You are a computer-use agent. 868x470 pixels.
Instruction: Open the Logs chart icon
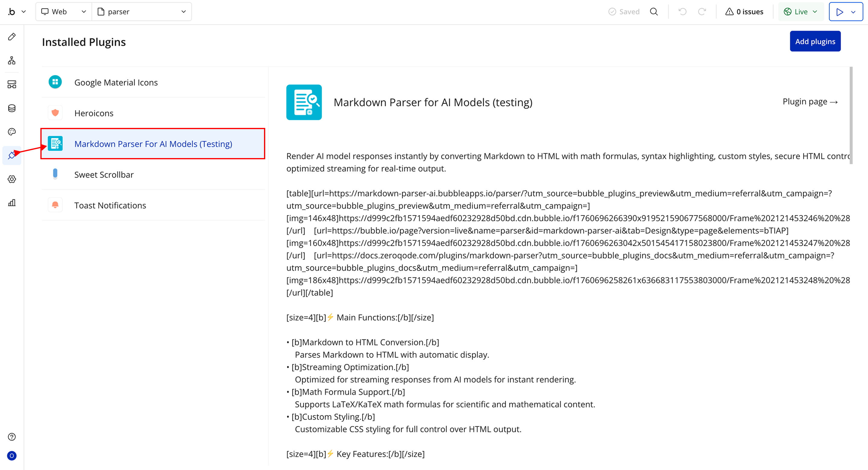12,203
